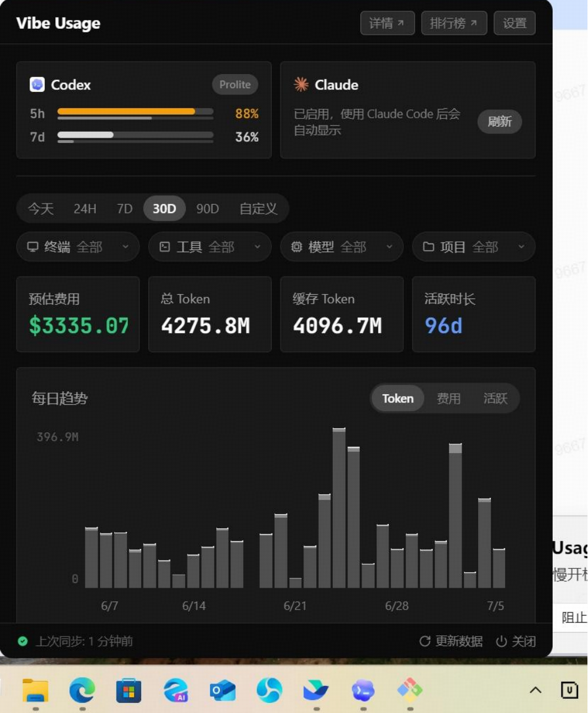588x713 pixels.
Task: Expand the 终端 全部 filter dropdown
Action: point(78,247)
